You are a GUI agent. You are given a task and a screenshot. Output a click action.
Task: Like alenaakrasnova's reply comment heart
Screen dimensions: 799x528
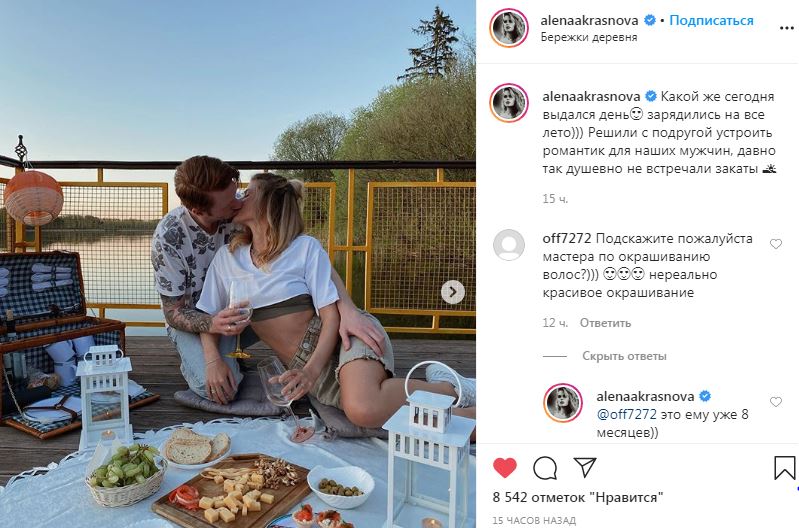point(776,402)
